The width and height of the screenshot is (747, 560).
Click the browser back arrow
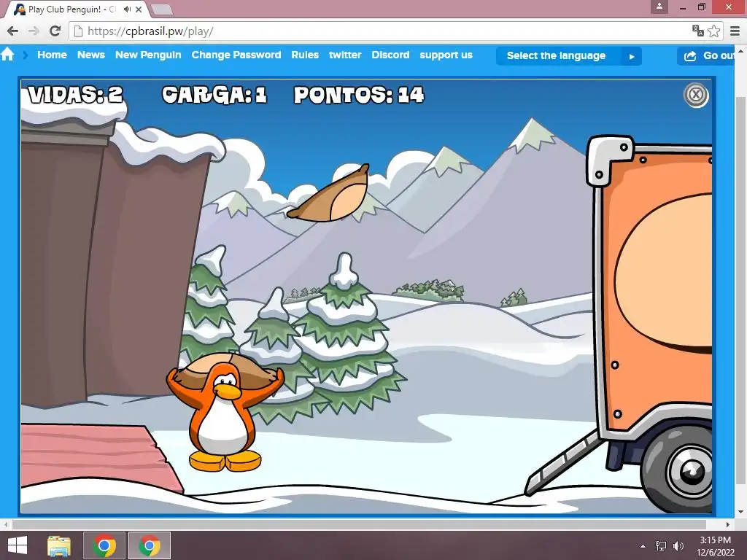pyautogui.click(x=13, y=31)
